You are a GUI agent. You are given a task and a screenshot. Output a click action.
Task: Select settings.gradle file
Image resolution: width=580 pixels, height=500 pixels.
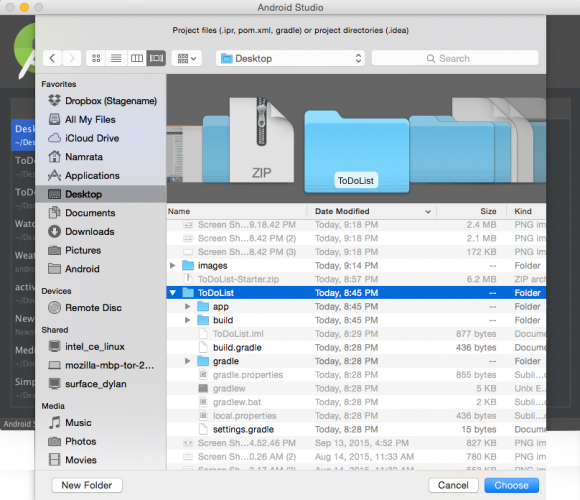pos(356,429)
